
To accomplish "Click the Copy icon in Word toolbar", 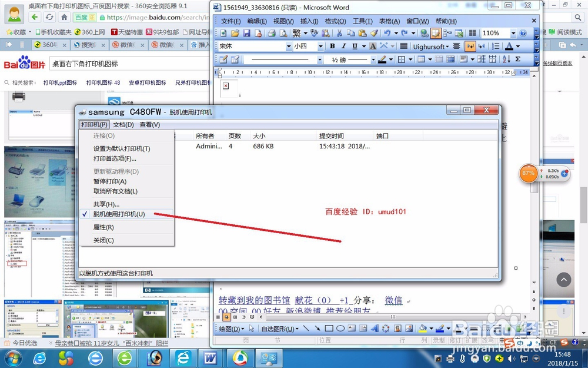I will pos(350,34).
